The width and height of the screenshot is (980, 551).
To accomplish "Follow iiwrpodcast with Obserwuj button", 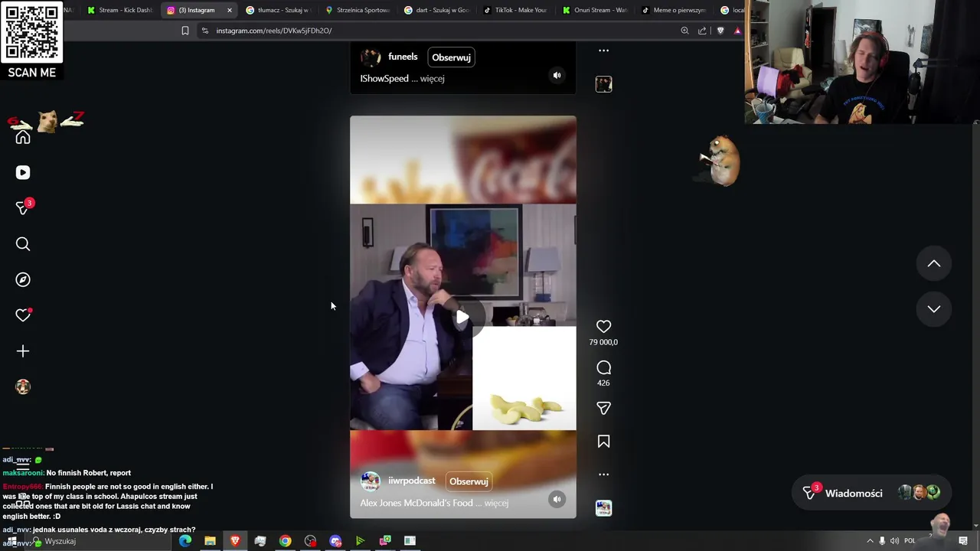I will pyautogui.click(x=469, y=481).
